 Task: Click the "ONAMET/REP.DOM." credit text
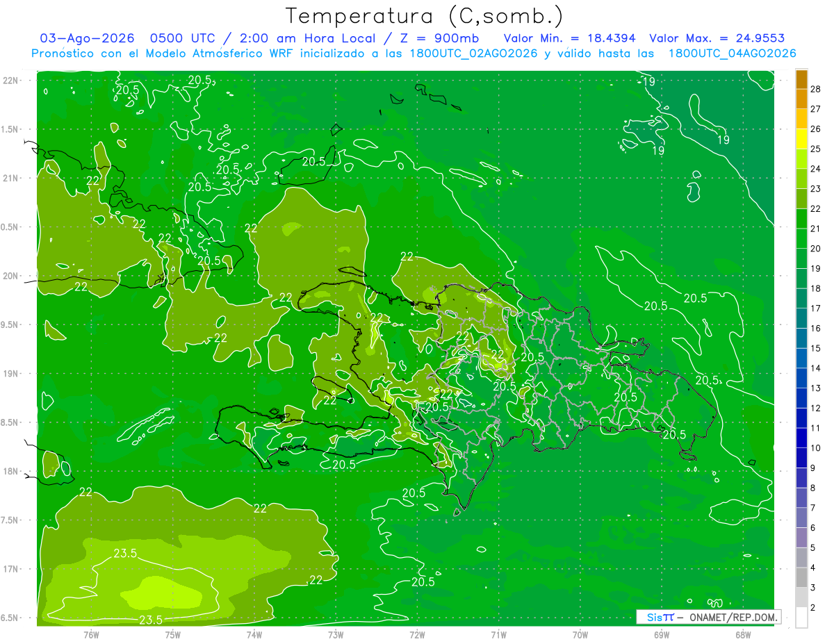point(733,618)
